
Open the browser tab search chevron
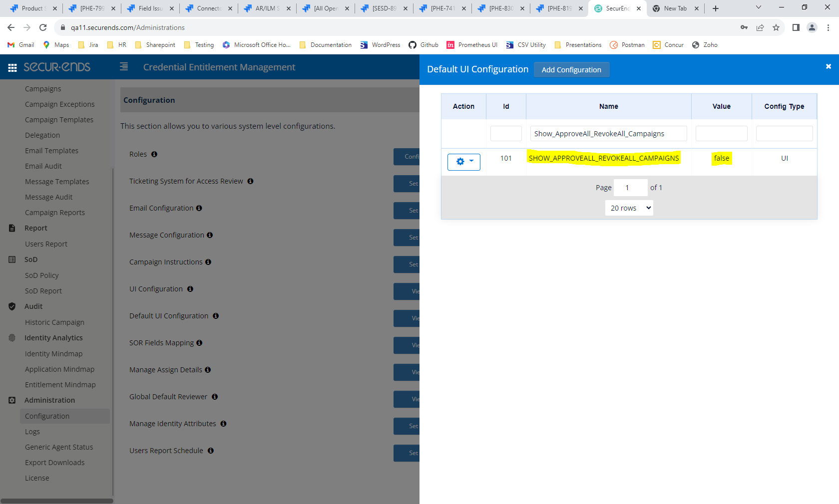[758, 8]
